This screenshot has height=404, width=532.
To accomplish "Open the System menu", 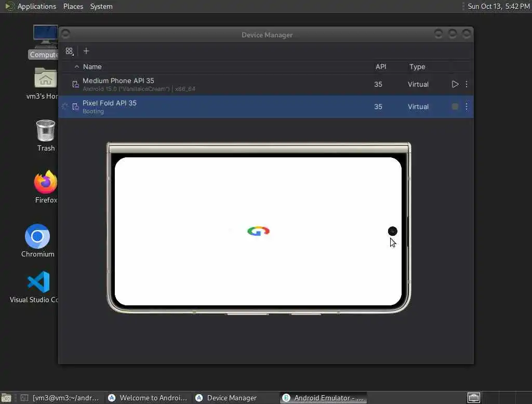I will pyautogui.click(x=101, y=6).
